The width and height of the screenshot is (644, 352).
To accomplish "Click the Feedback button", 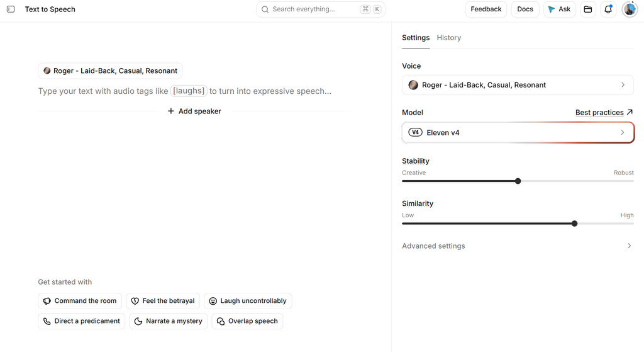I will click(x=486, y=9).
